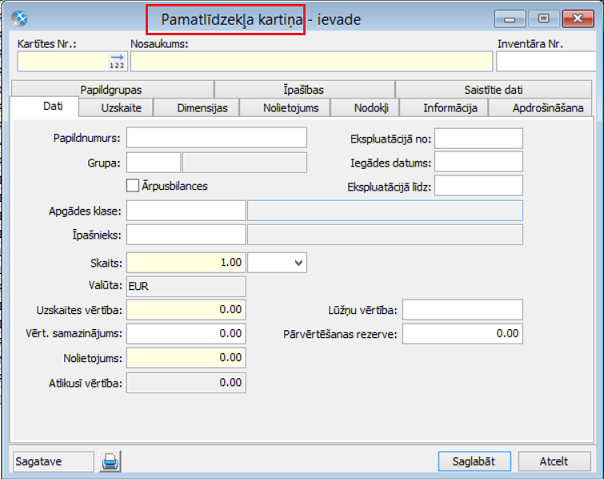Click the Pārvērtēšanas rezerve field
The height and width of the screenshot is (479, 604).
tap(463, 334)
